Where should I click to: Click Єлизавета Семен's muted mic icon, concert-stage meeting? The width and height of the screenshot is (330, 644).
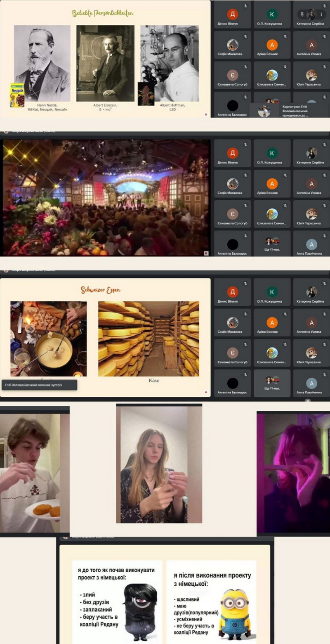point(285,205)
